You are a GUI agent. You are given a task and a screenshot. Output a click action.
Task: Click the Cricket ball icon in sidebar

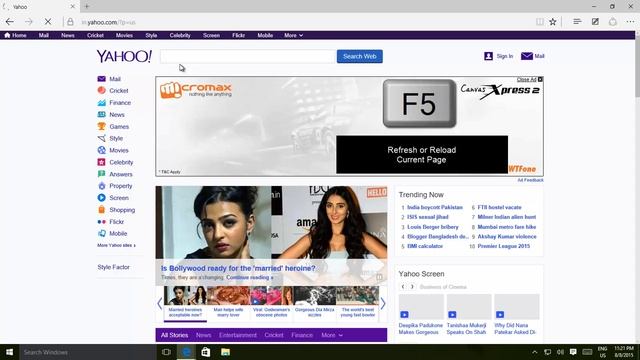click(x=102, y=90)
